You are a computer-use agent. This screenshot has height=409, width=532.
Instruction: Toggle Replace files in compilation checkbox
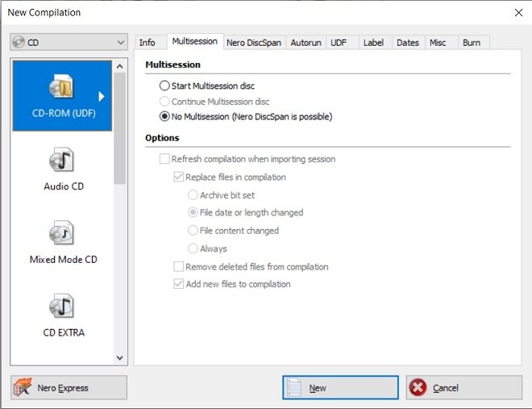(x=178, y=177)
